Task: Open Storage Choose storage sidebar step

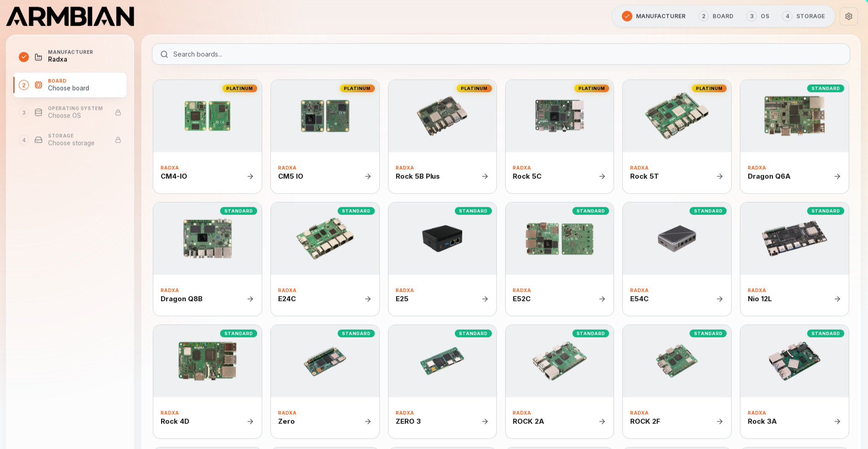Action: (70, 140)
